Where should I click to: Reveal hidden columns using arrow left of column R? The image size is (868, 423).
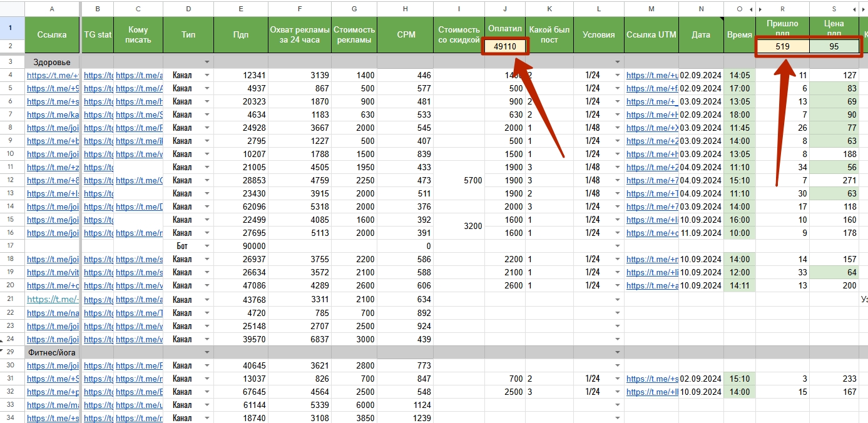coord(760,9)
